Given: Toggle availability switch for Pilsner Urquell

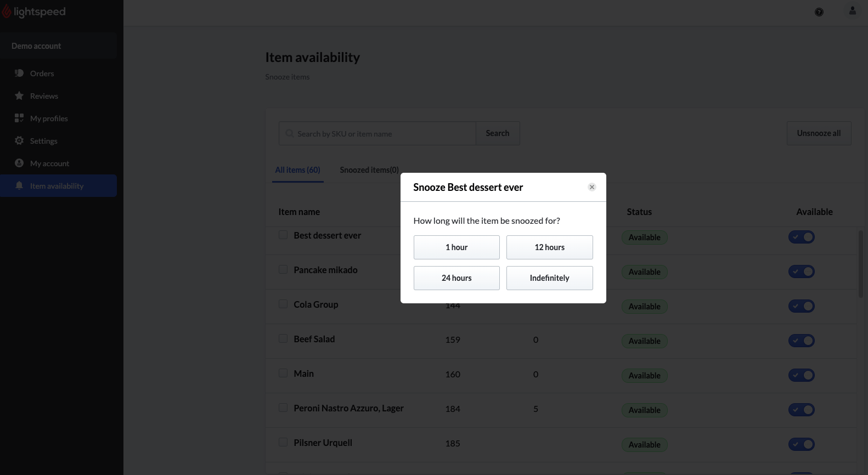Looking at the screenshot, I should [x=801, y=444].
